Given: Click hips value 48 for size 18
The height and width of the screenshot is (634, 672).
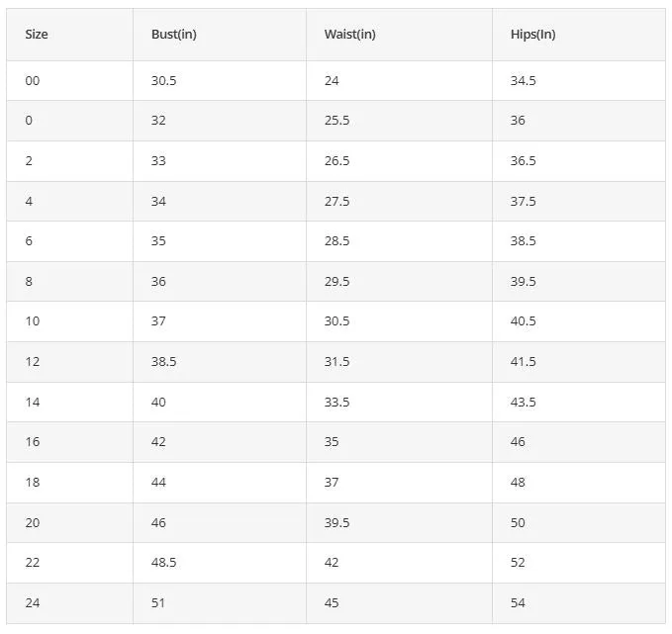Looking at the screenshot, I should 518,483.
